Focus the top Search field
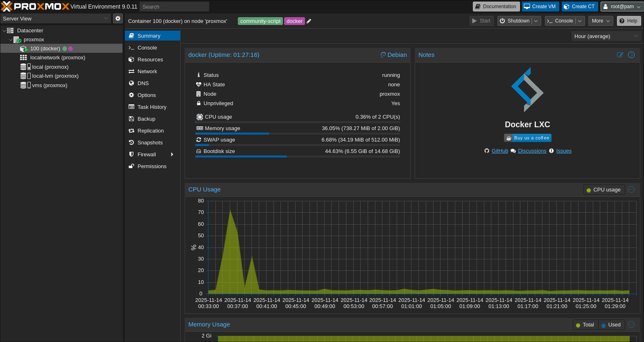 point(174,7)
